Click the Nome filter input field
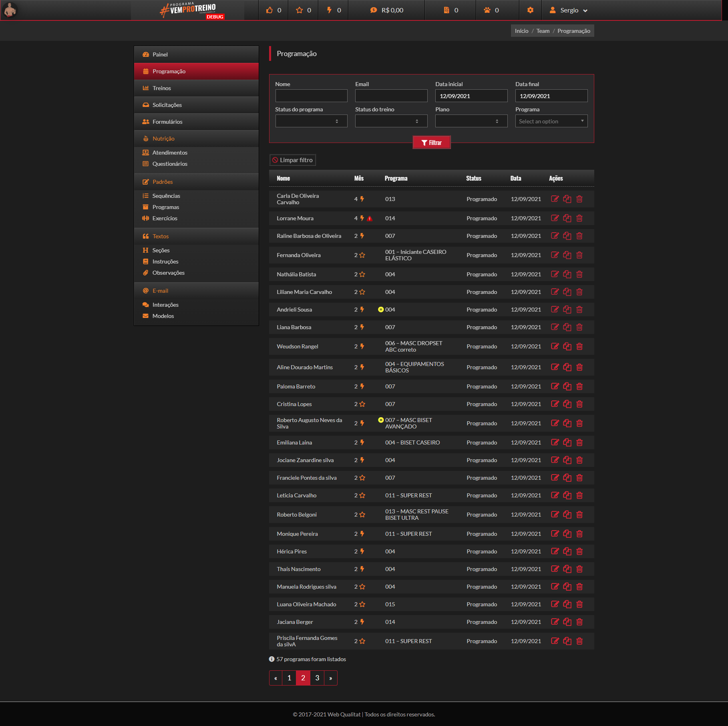Viewport: 728px width, 726px height. click(x=311, y=96)
